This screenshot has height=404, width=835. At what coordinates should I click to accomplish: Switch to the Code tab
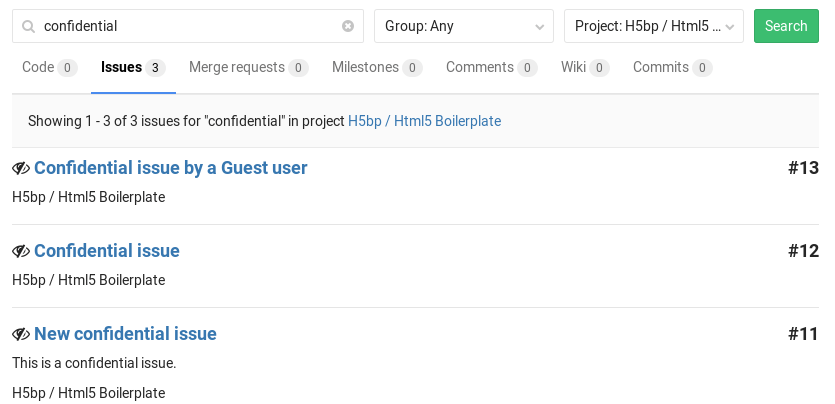48,68
